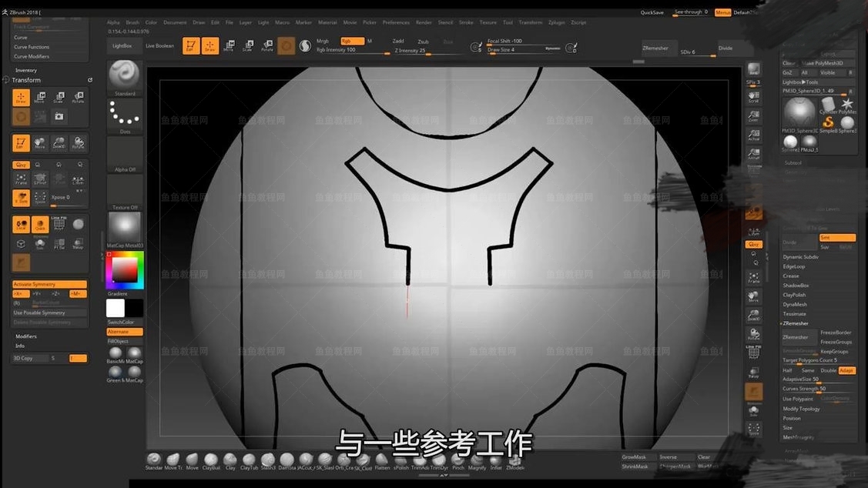Toggle the >Y< symmetry axis

[39, 294]
